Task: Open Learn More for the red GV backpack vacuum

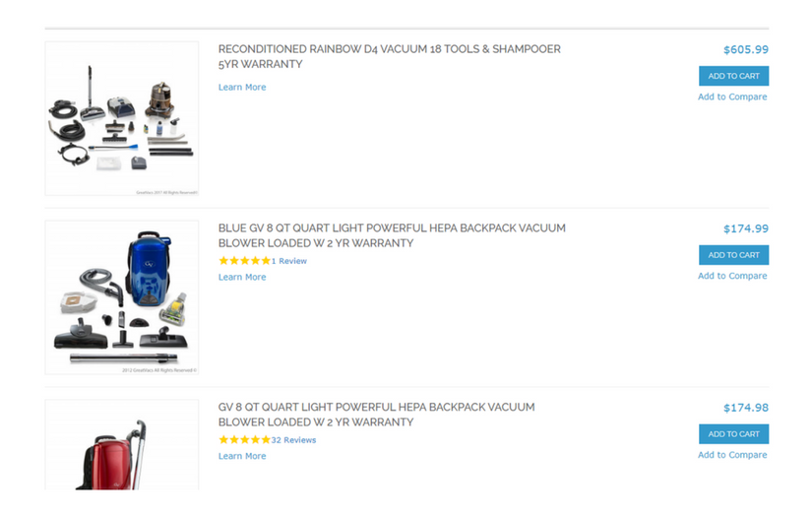Action: point(242,456)
